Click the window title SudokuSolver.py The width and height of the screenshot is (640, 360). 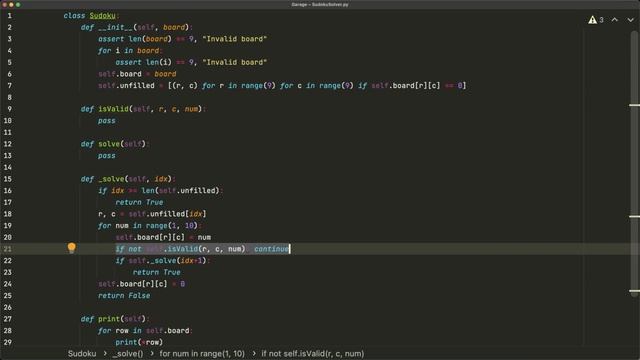coord(320,4)
